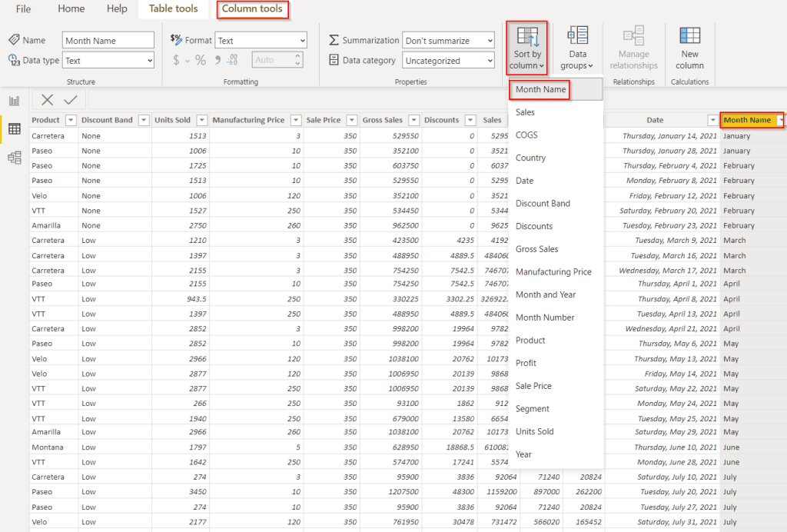This screenshot has height=532, width=787.
Task: Choose Gross Sales in sort list
Action: pos(556,249)
